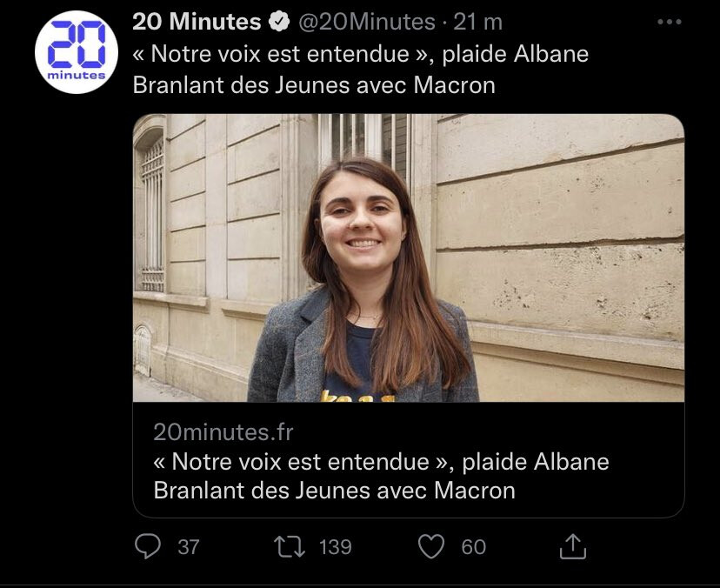The width and height of the screenshot is (720, 588).
Task: Click "Branlant des Jeunes avec Macron" in link card
Action: tap(334, 490)
